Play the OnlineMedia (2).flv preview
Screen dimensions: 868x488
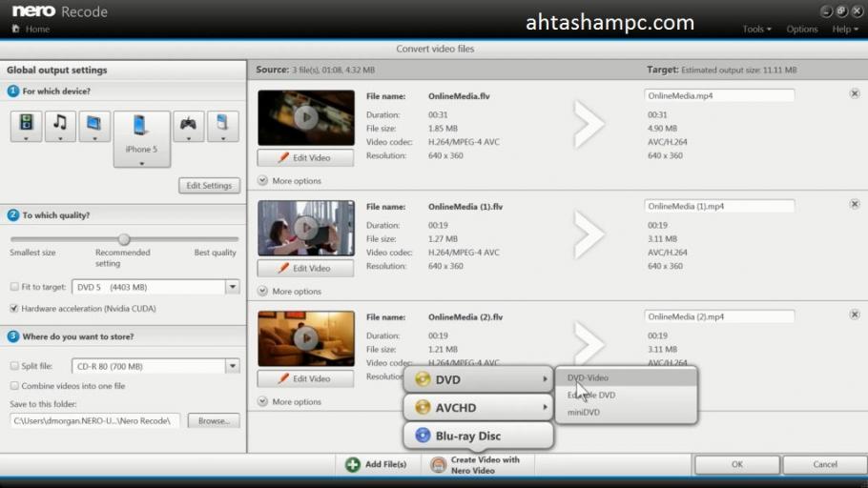coord(306,338)
